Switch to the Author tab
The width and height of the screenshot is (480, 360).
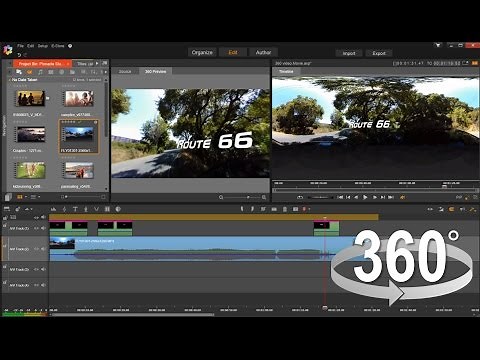pyautogui.click(x=263, y=52)
